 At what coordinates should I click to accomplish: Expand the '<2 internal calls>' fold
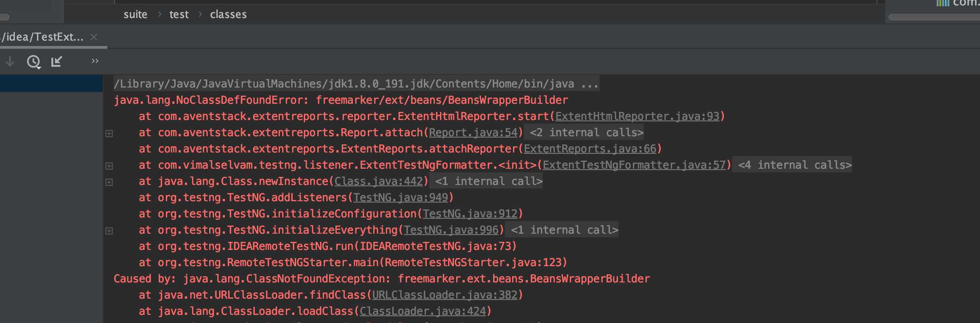(x=586, y=133)
